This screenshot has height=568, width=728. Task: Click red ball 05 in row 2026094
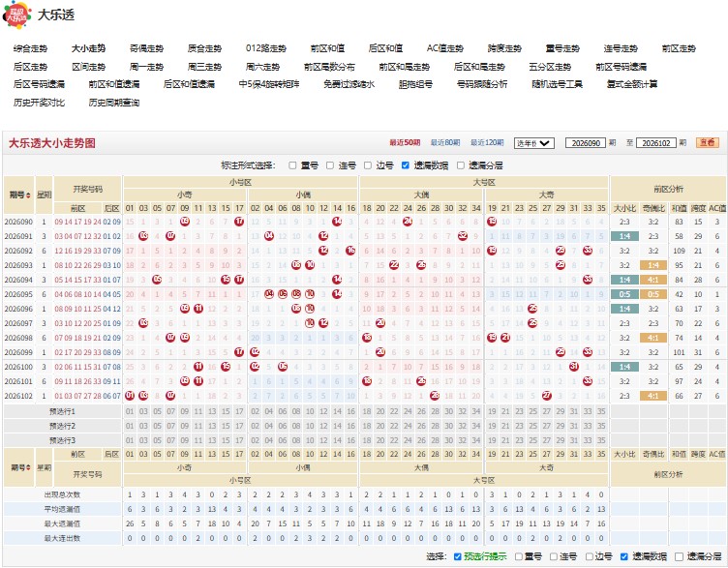pyautogui.click(x=157, y=280)
